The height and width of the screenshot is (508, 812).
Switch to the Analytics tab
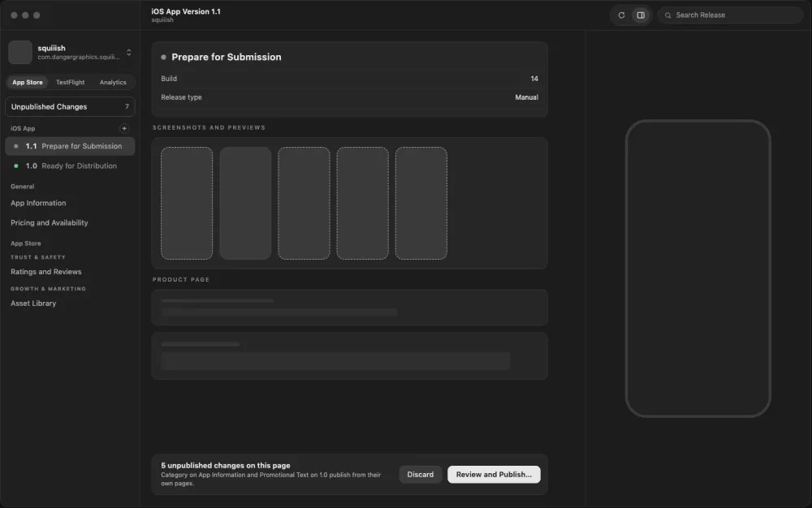point(113,82)
